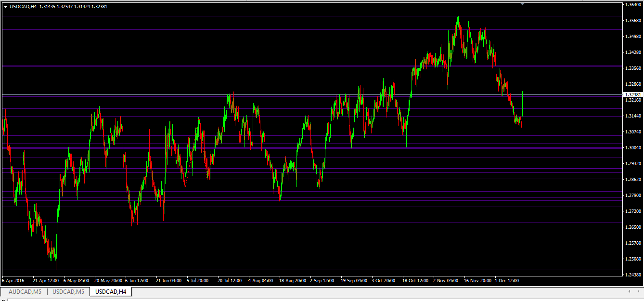
Task: Select the USDCAD,H4 chart tab
Action: 111,292
